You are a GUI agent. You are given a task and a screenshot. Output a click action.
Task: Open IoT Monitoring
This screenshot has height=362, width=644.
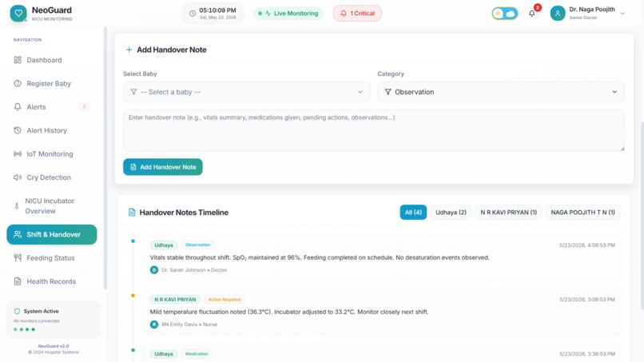[x=52, y=153]
